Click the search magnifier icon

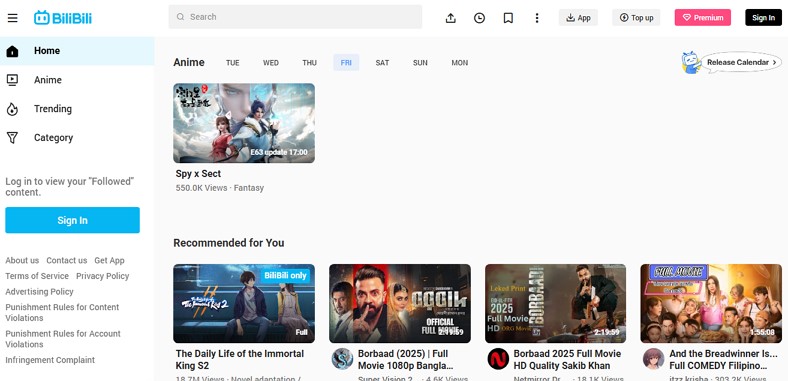point(180,17)
